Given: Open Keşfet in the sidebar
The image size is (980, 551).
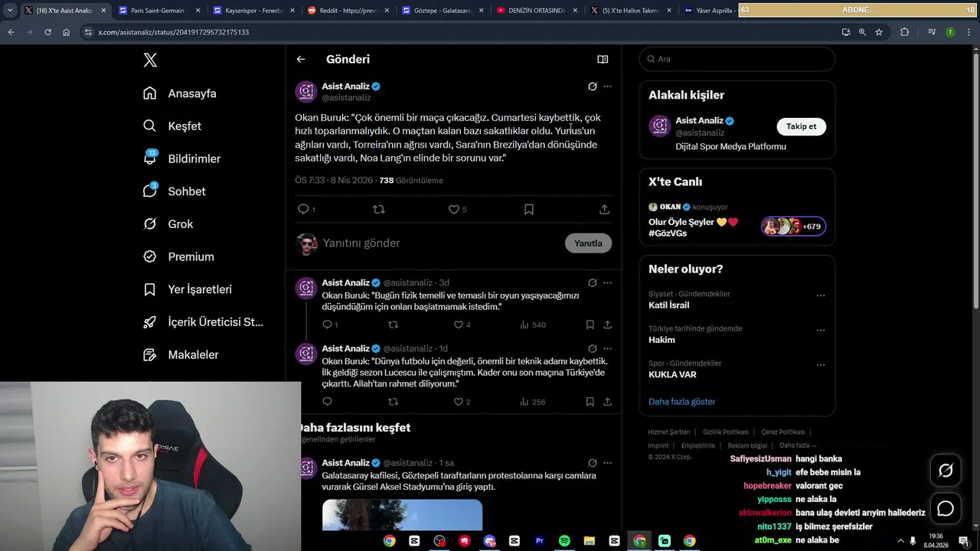Looking at the screenshot, I should [172, 126].
